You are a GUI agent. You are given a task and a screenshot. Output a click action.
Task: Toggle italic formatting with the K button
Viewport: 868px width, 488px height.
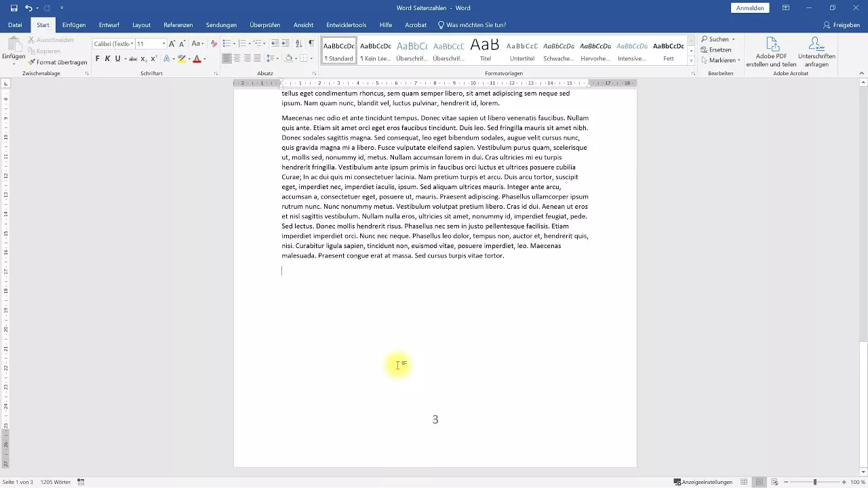click(107, 59)
